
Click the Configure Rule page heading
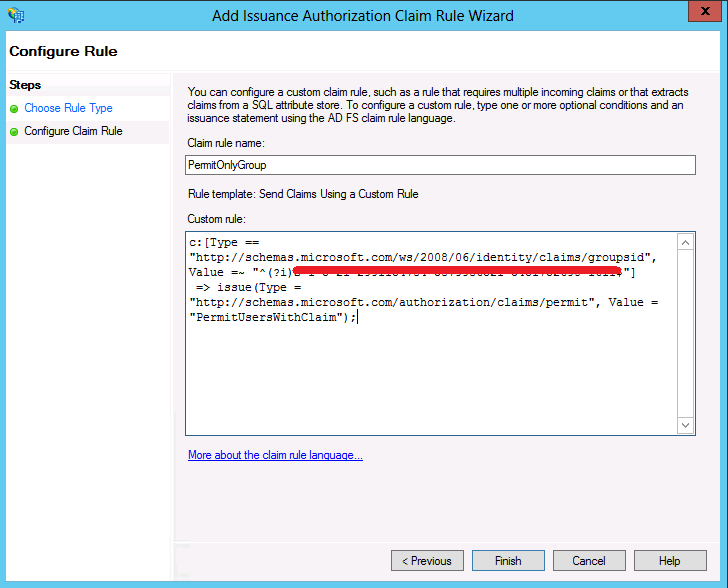63,51
